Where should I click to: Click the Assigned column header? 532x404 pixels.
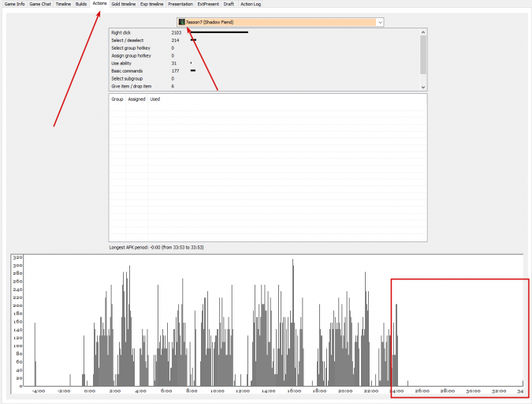(x=136, y=99)
